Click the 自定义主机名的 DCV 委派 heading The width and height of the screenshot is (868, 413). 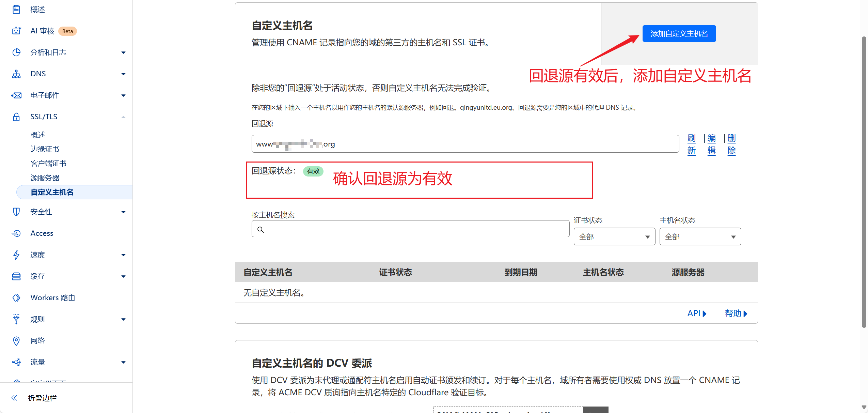pyautogui.click(x=312, y=363)
